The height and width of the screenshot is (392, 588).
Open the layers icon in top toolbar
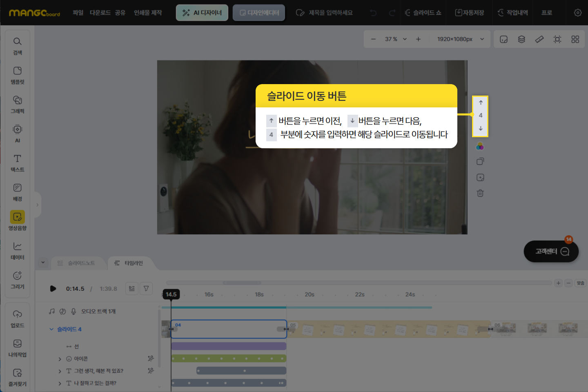(x=521, y=39)
